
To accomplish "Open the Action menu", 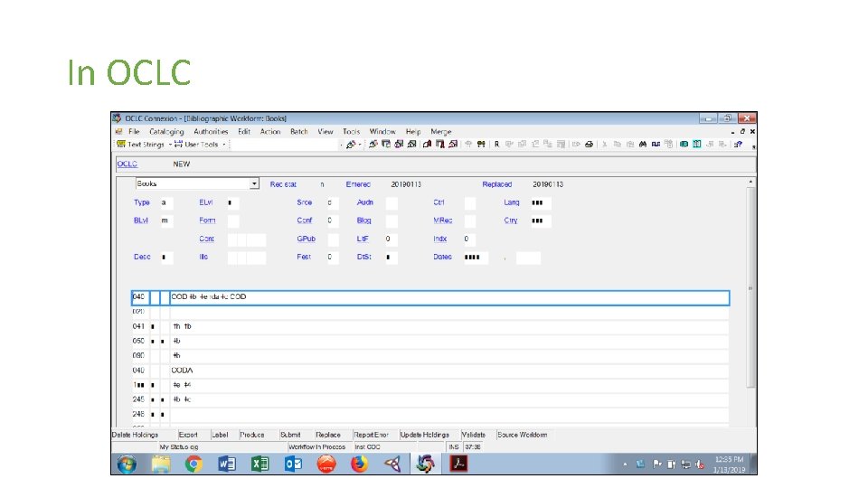I will [270, 132].
